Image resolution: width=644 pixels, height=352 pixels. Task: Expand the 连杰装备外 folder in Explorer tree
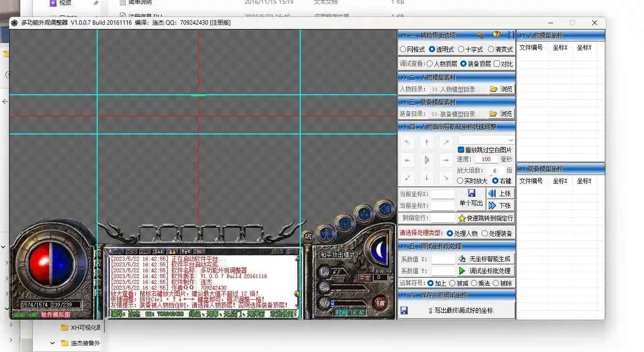pos(52,343)
